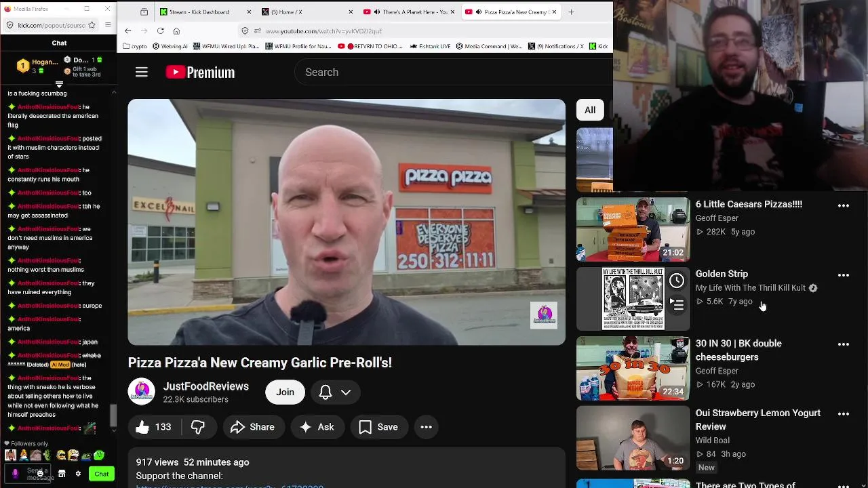Switch to There's A Planet Here YouTube tab

408,12
